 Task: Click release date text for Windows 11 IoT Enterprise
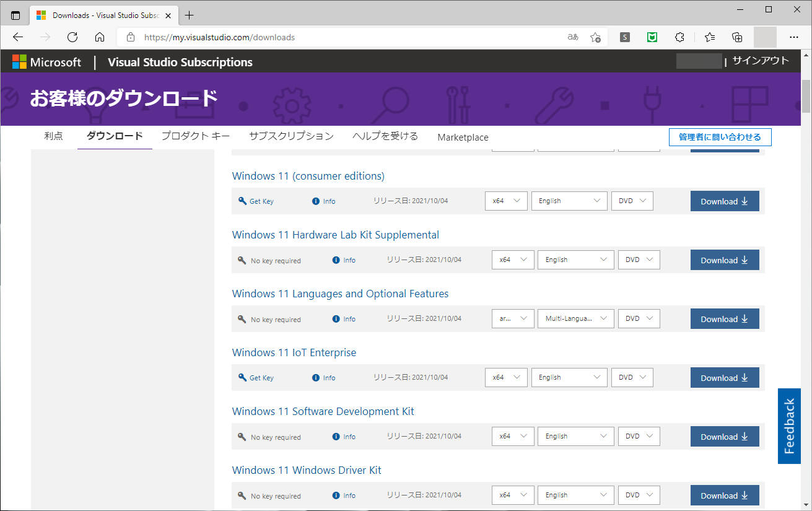[x=411, y=377]
